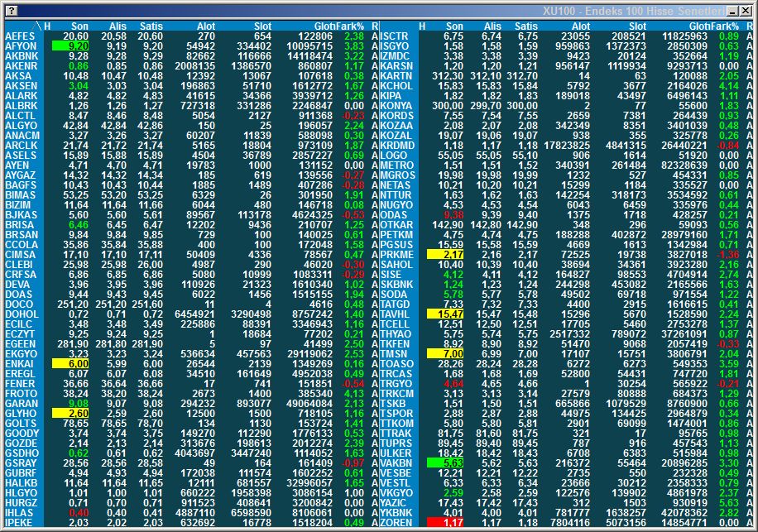This screenshot has height=532, width=758.
Task: Click HALKB Glot value 32996057
Action: (309, 482)
